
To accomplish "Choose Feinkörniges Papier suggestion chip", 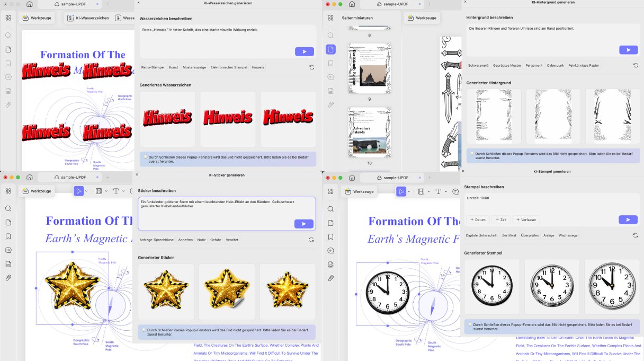I will (584, 65).
